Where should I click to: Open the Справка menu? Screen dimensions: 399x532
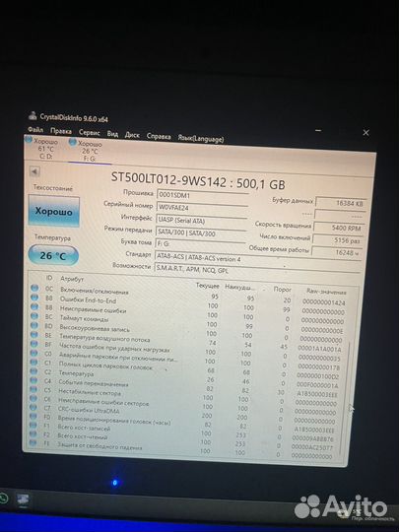[159, 136]
